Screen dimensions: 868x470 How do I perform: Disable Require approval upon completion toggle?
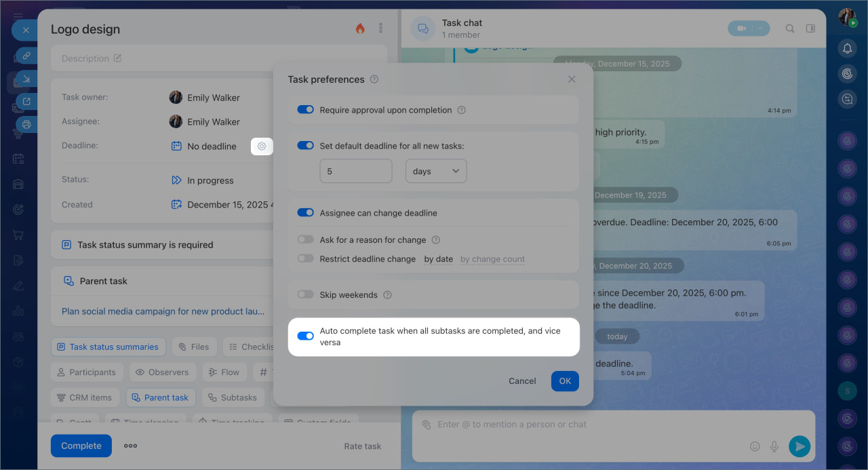(306, 110)
